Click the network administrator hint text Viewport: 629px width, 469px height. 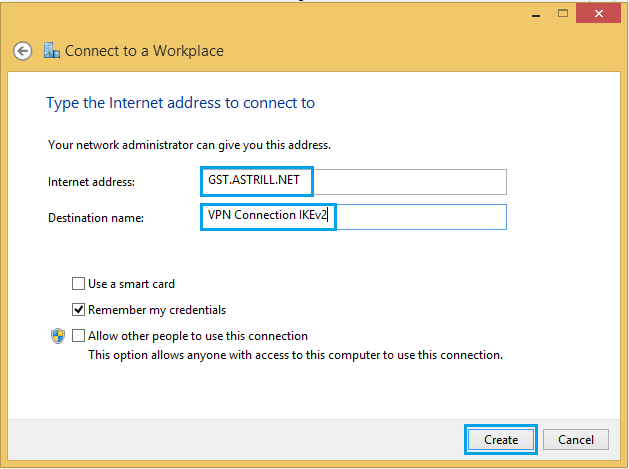189,145
